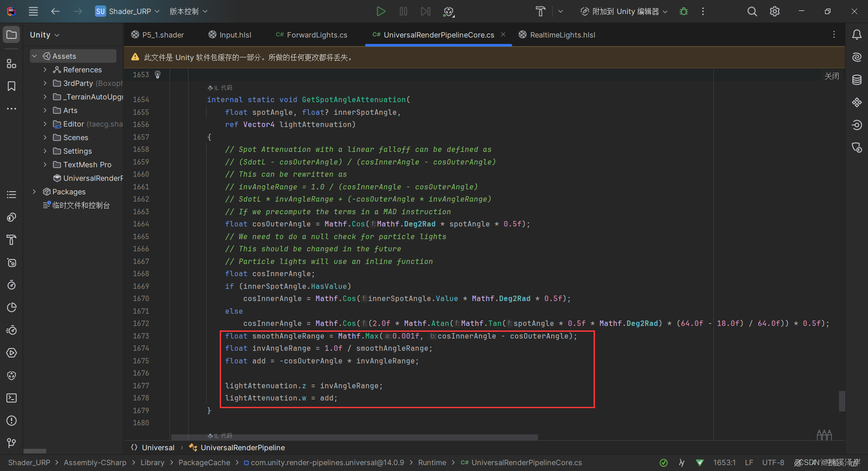868x471 pixels.
Task: Toggle the Explorer folder tool window
Action: pos(12,35)
